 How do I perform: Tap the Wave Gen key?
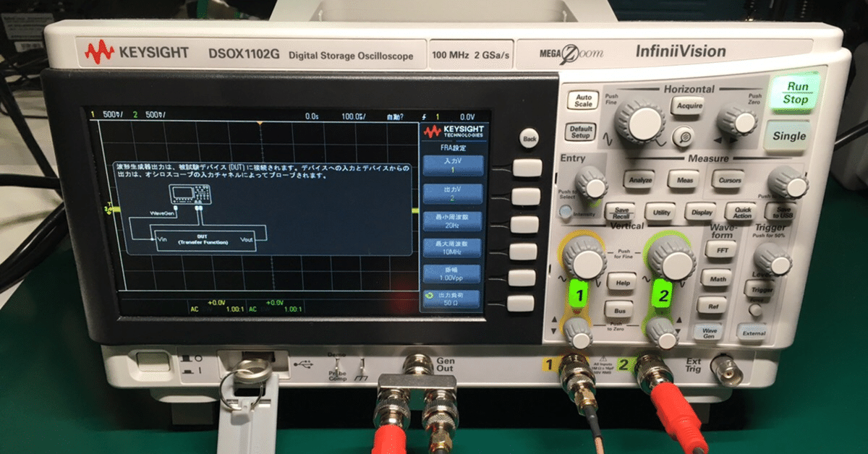click(709, 332)
